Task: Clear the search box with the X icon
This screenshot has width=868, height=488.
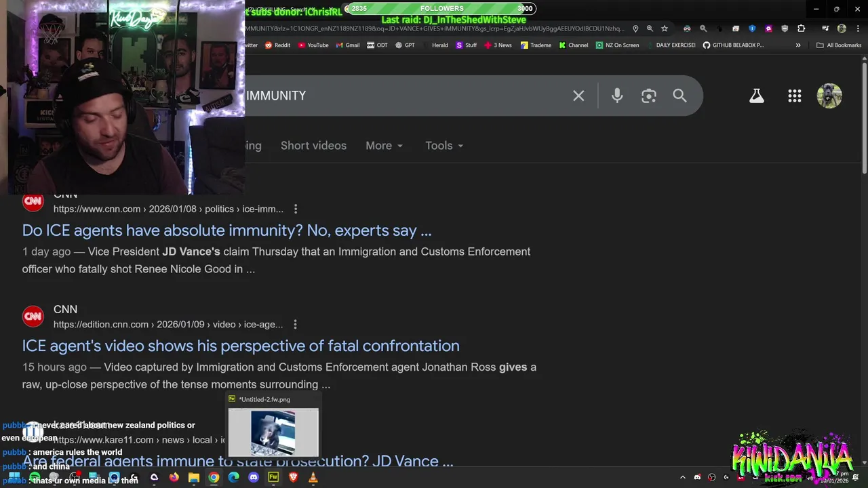Action: (578, 96)
